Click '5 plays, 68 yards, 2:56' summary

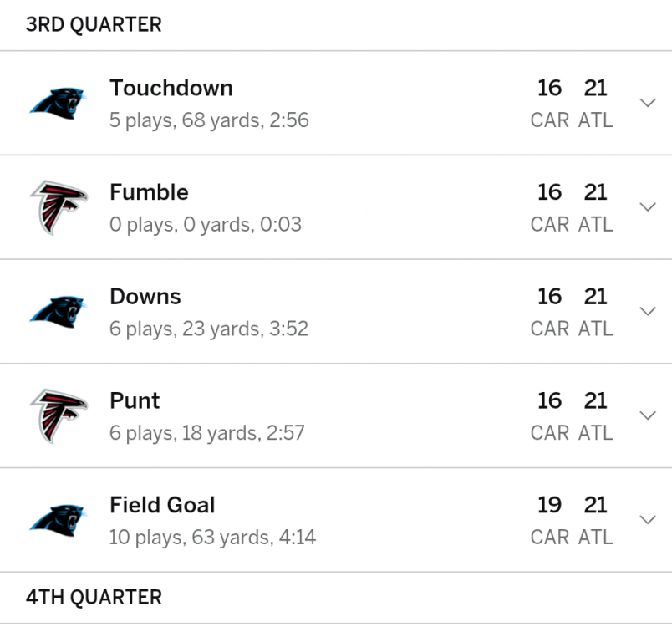pos(209,120)
